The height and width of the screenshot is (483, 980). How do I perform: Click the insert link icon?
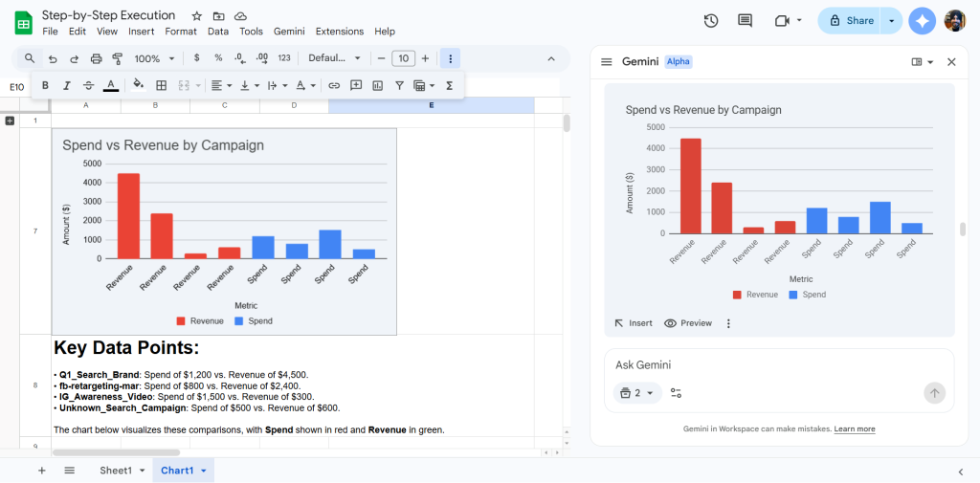334,85
